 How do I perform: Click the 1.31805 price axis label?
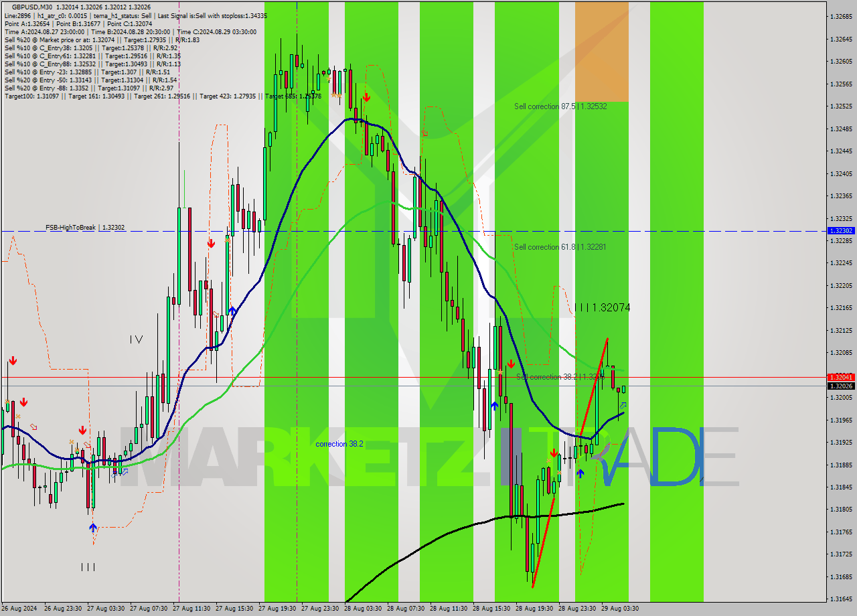tap(841, 509)
